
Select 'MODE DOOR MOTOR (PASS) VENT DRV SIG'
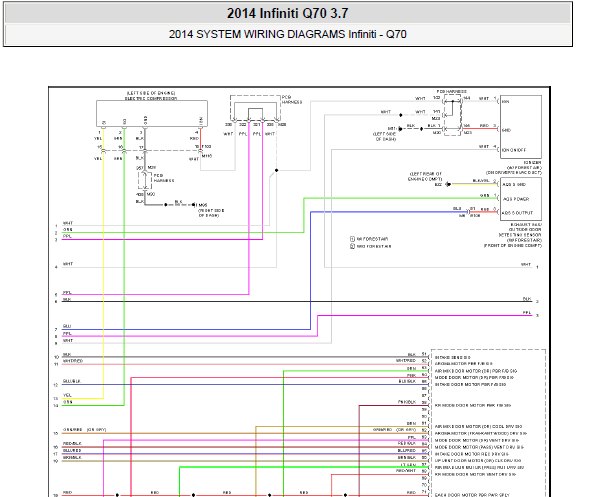coord(479,447)
